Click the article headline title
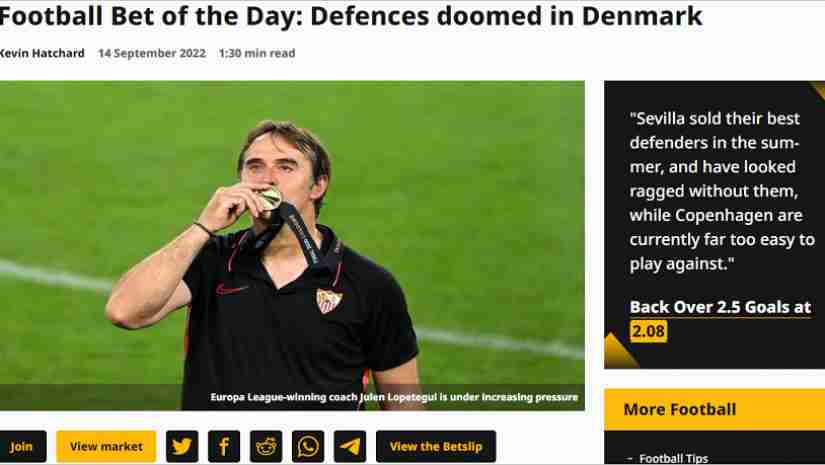 click(x=350, y=16)
